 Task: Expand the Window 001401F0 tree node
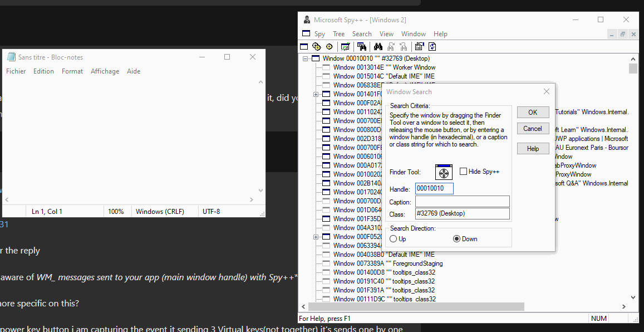pyautogui.click(x=316, y=94)
